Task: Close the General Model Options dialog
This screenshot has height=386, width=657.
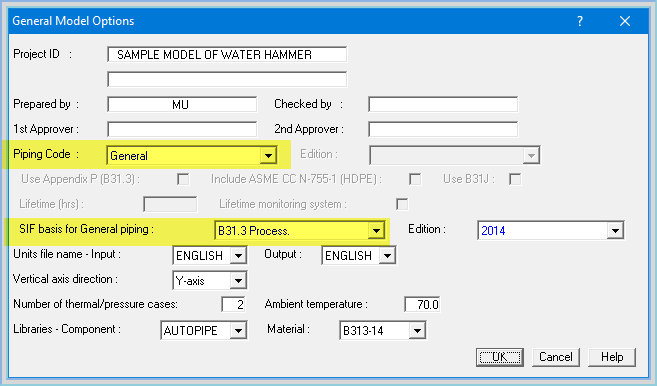Action: pyautogui.click(x=625, y=21)
